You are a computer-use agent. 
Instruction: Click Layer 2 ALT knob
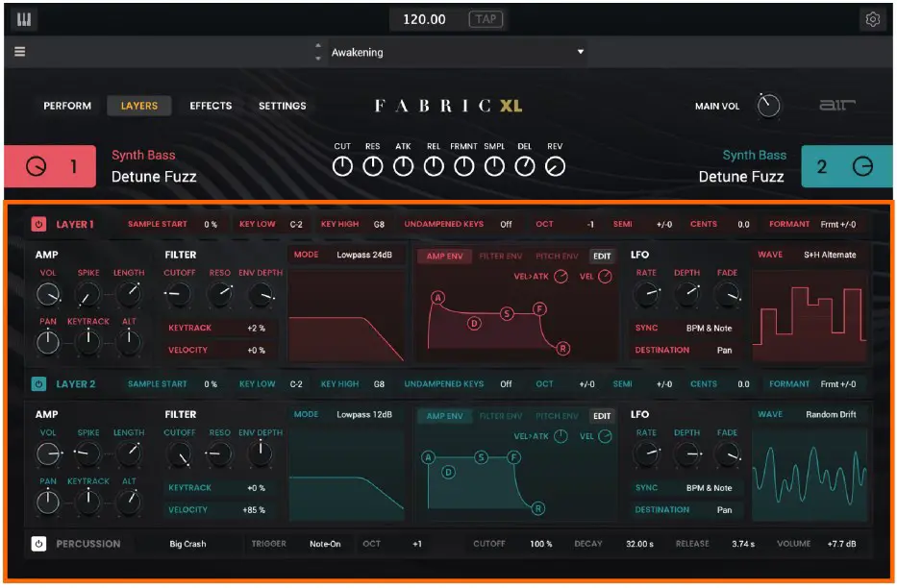[x=129, y=502]
